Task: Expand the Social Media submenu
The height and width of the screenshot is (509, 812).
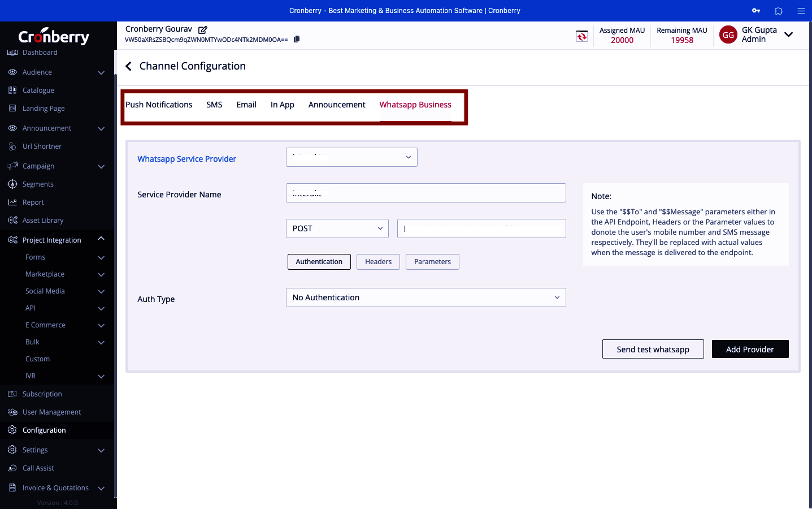Action: 101,291
